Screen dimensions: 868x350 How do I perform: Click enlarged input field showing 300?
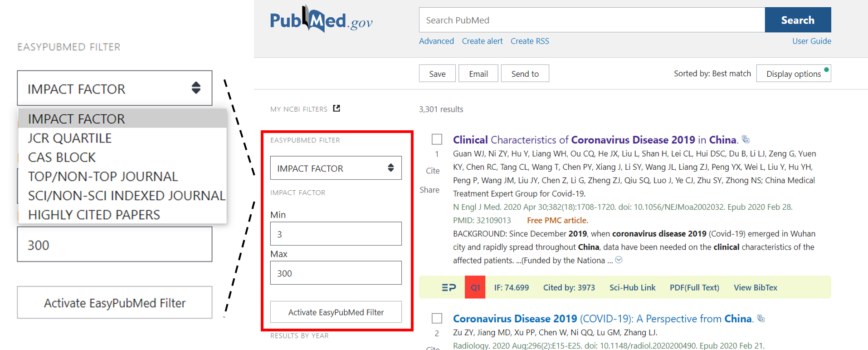(114, 244)
